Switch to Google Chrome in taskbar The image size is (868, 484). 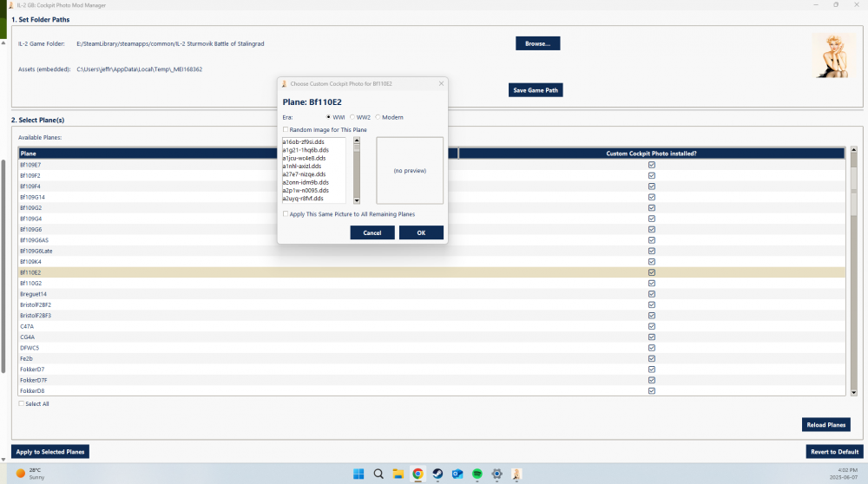[418, 474]
